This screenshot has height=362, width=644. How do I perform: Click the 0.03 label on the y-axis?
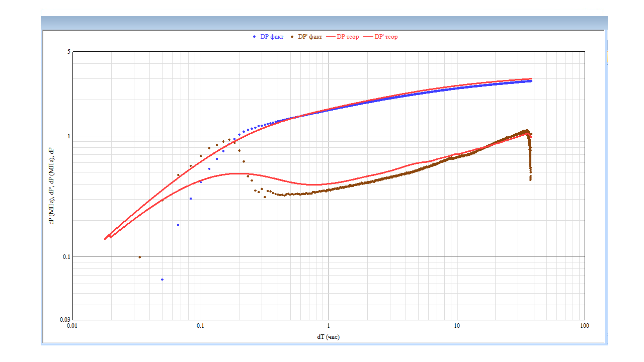[x=65, y=320]
